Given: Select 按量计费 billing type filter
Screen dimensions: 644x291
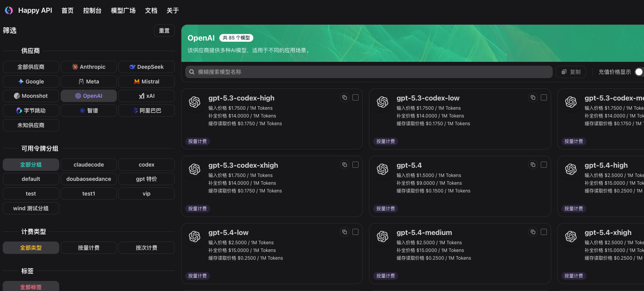Looking at the screenshot, I should click(89, 248).
